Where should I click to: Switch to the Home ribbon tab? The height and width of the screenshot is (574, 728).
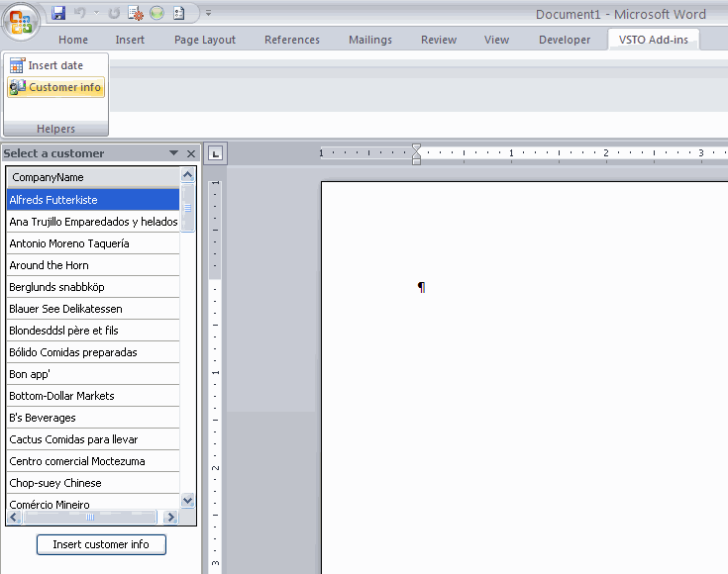[x=73, y=40]
